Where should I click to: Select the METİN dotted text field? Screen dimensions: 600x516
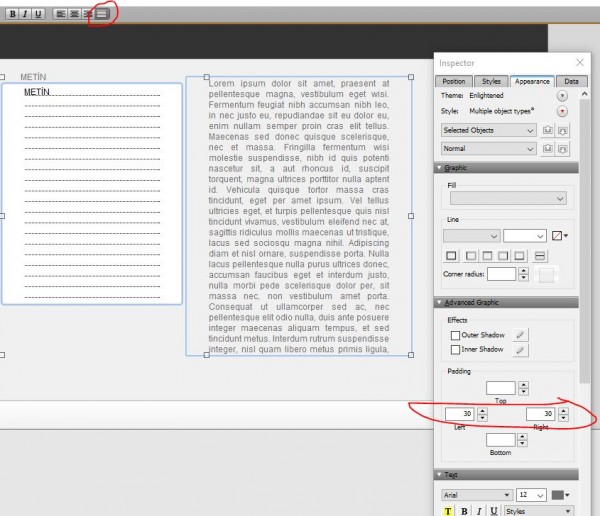(x=92, y=194)
